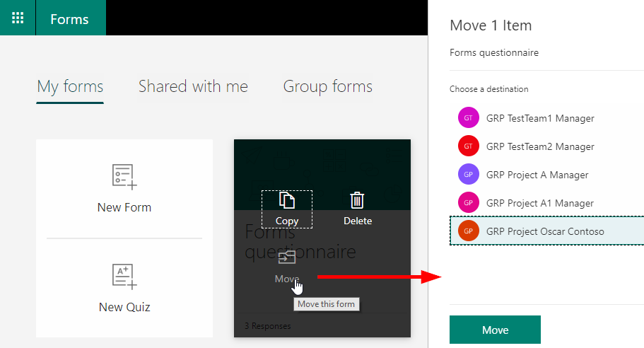Select GRP TestTeam1 Manager as destination
Viewport: 644px width, 348px height.
click(540, 118)
